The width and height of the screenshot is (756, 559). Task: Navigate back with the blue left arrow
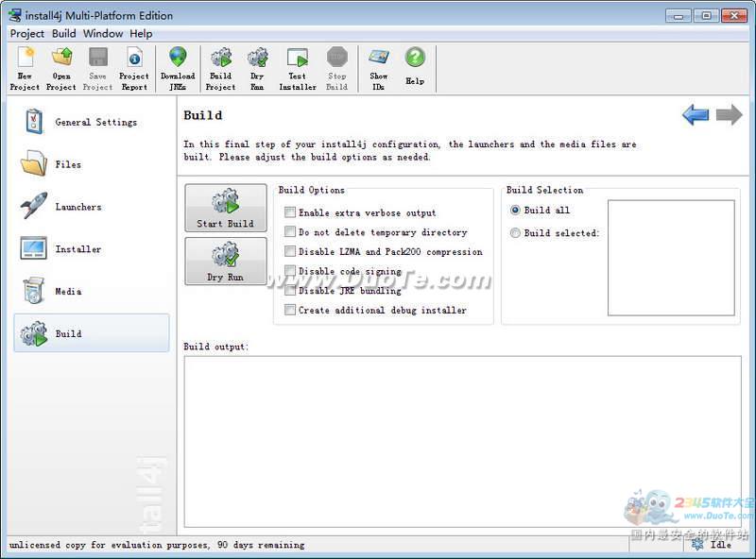point(696,115)
